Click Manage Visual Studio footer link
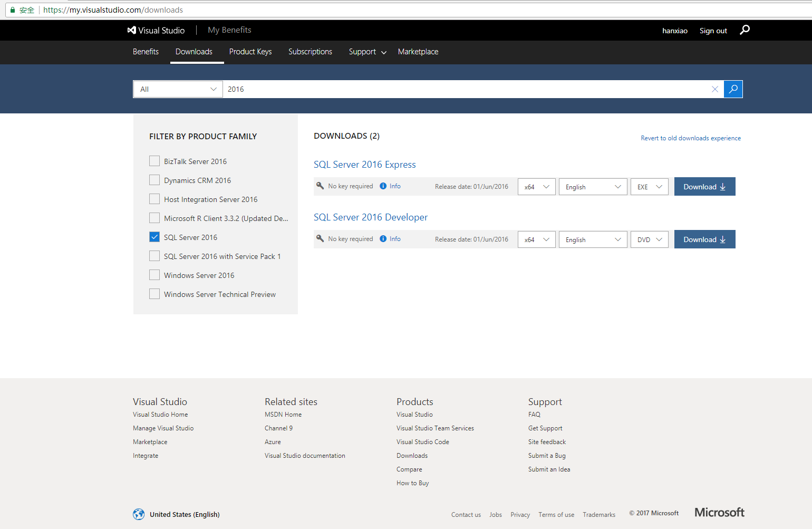 163,428
